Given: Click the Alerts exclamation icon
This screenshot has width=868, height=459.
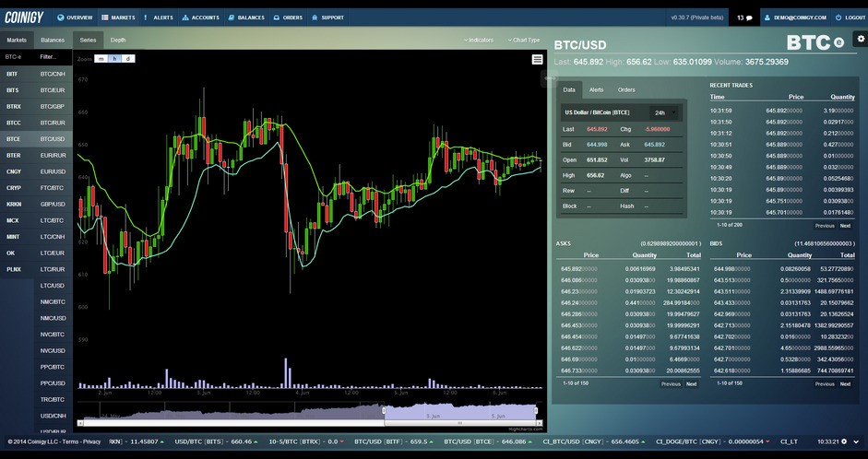Looking at the screenshot, I should pos(146,18).
